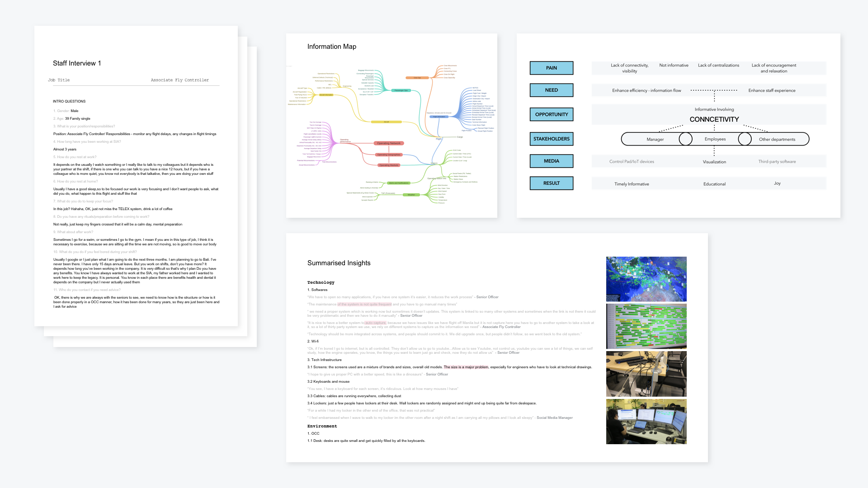Select the OPPORTUNITY label box

[551, 114]
